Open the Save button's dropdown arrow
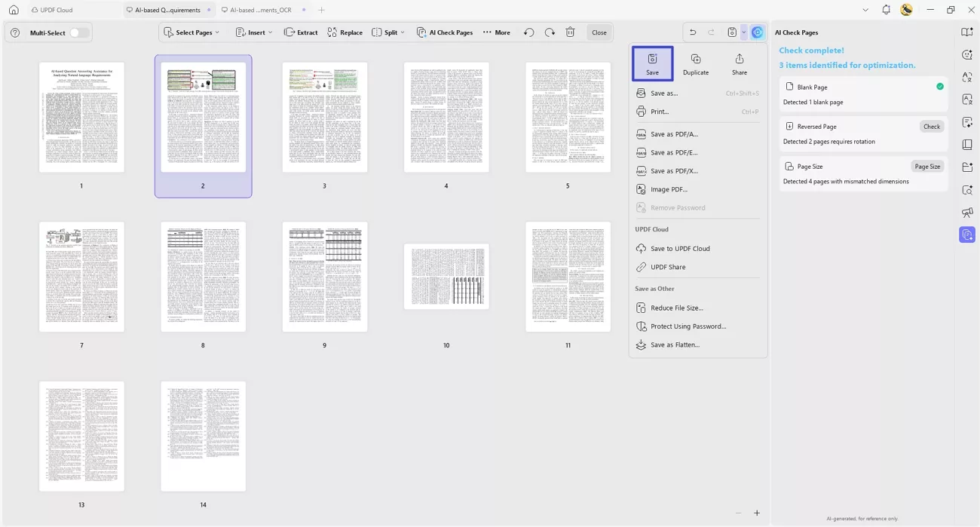The image size is (980, 527). point(744,32)
